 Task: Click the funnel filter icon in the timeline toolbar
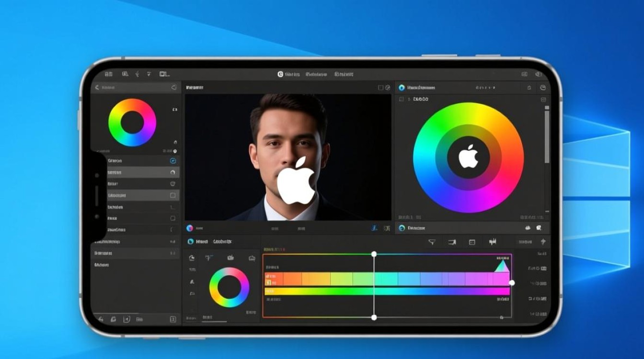pos(431,242)
